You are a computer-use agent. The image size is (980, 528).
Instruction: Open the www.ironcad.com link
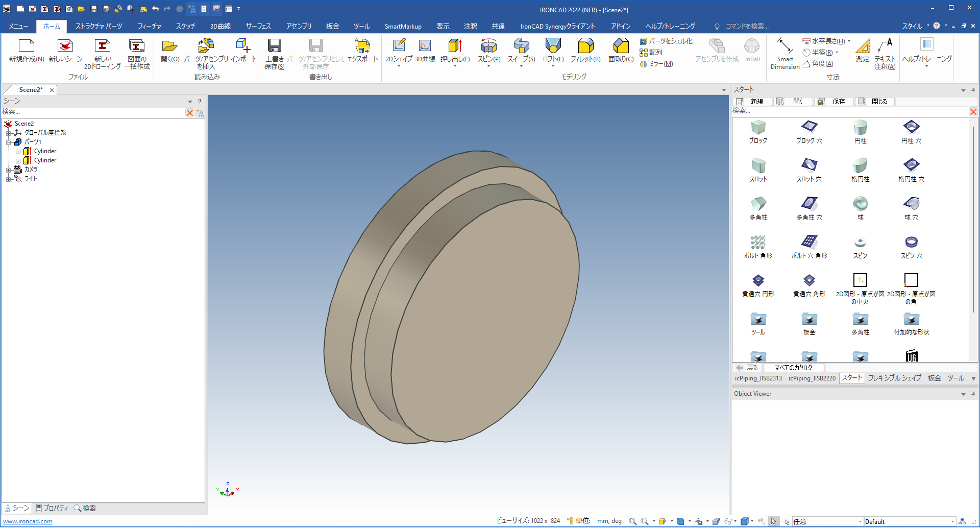[28, 521]
